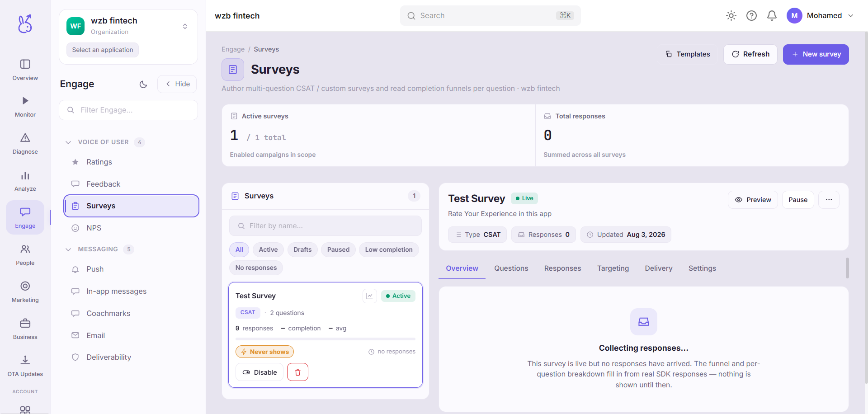This screenshot has width=868, height=414.
Task: Create a New survey
Action: pos(816,54)
